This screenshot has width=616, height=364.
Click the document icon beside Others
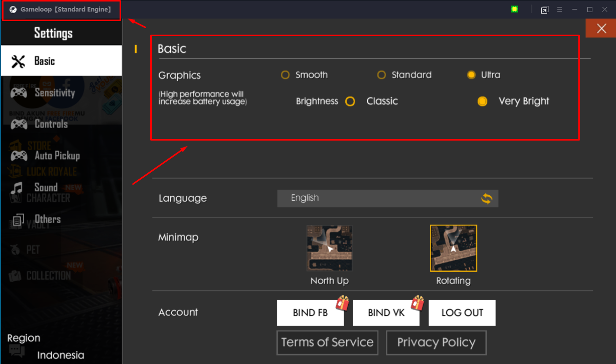18,219
